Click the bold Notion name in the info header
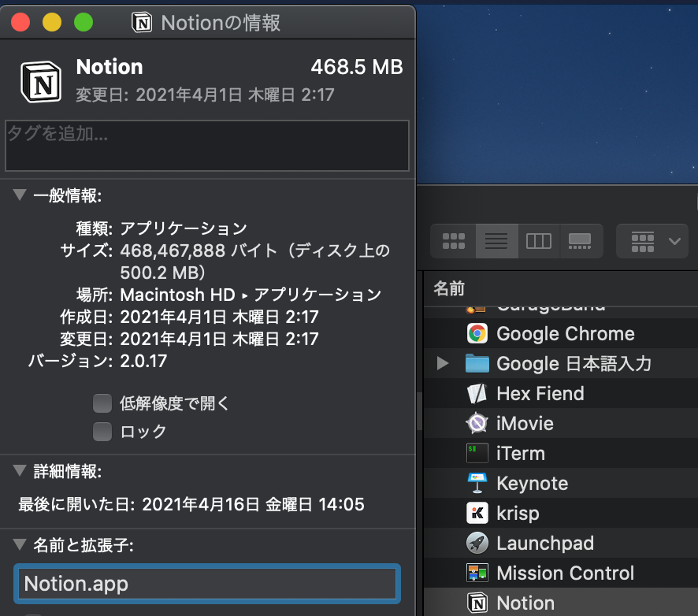 [x=110, y=67]
